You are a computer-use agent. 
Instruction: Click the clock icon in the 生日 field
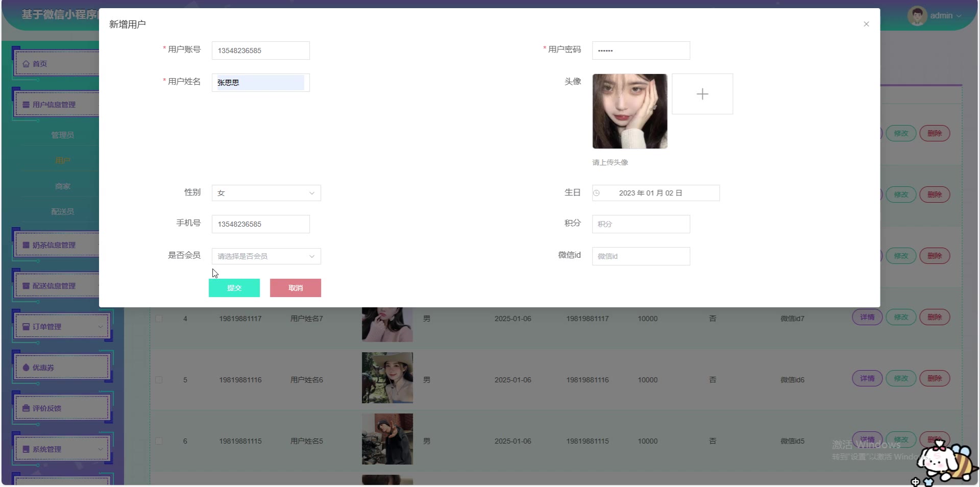[596, 193]
